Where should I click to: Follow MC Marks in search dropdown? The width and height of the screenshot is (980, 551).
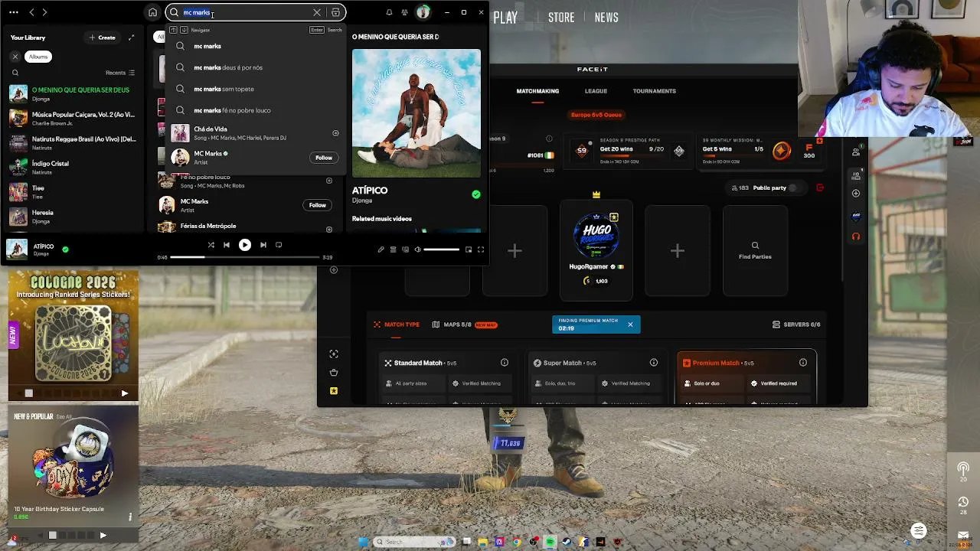pyautogui.click(x=324, y=158)
